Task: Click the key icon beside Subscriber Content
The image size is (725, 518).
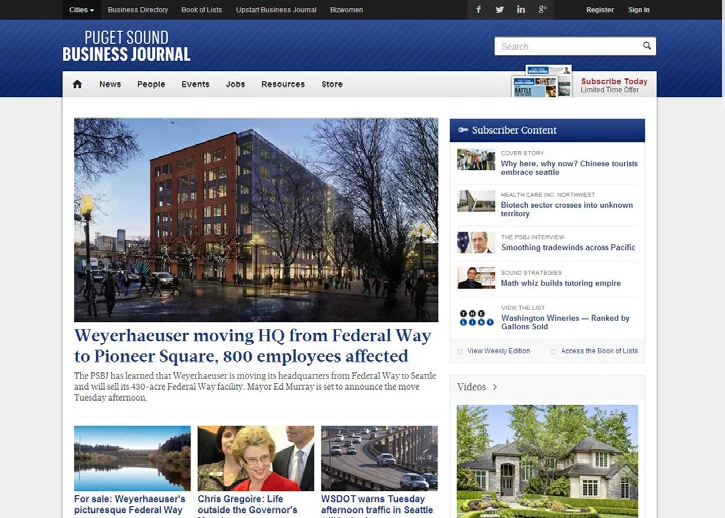Action: pyautogui.click(x=463, y=130)
